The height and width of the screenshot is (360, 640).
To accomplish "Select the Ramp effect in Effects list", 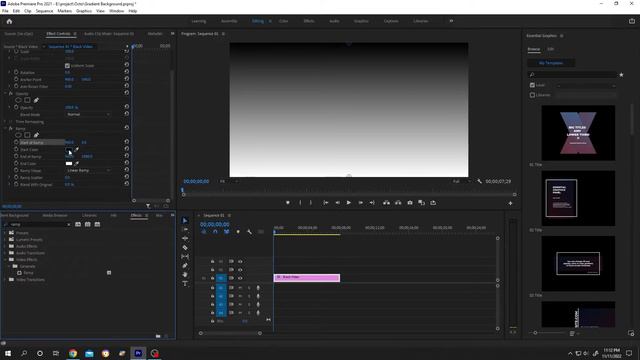I will pos(29,273).
